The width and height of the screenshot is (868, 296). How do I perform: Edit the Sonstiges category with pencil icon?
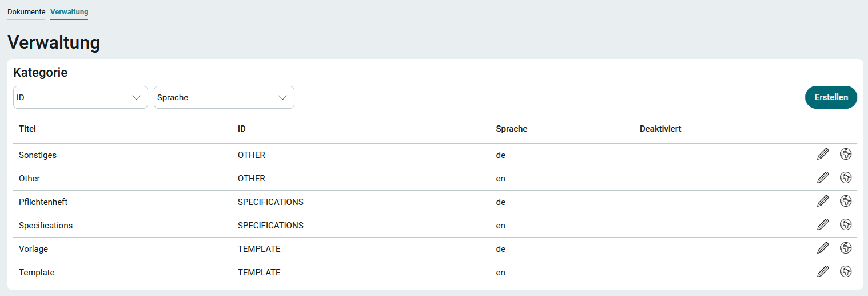coord(822,154)
